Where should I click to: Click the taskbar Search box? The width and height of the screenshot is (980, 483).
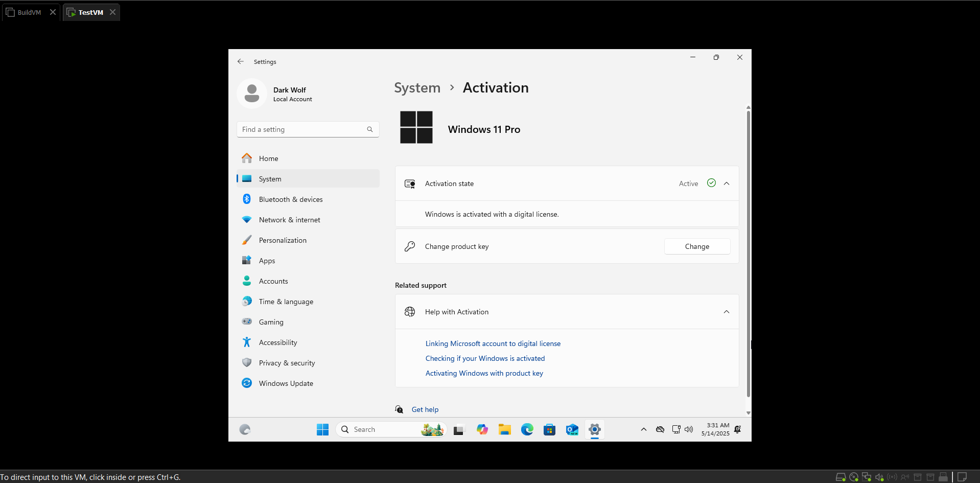click(391, 430)
